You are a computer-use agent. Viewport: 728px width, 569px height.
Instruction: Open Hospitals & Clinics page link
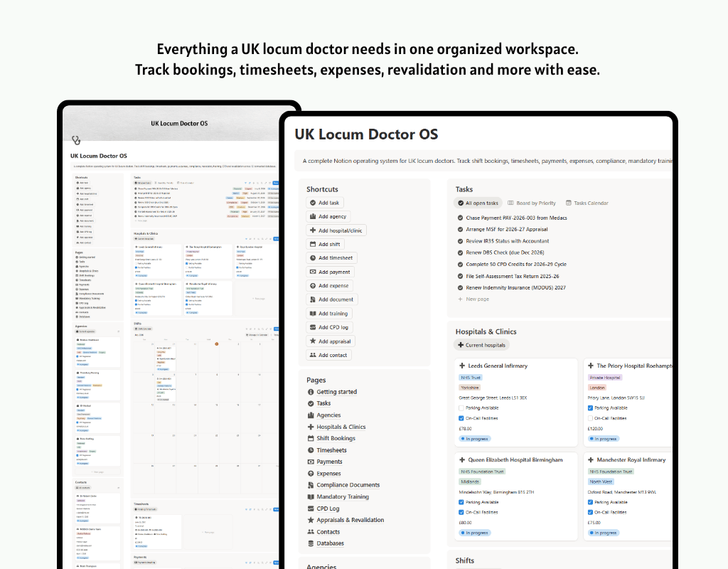coord(341,427)
